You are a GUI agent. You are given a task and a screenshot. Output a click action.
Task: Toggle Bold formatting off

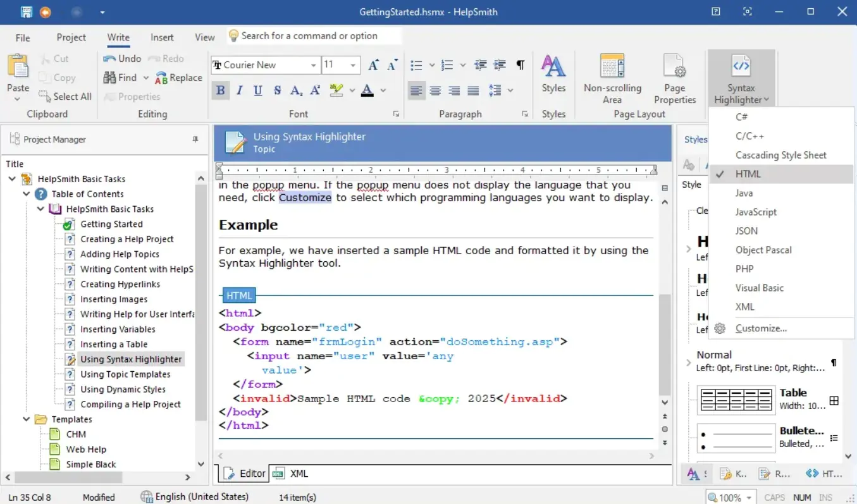click(x=220, y=90)
